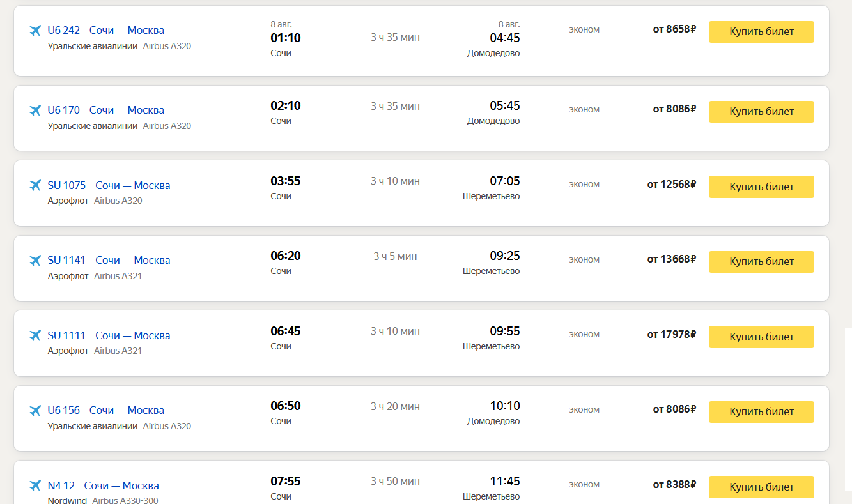Viewport: 852px width, 504px height.
Task: Click the plane icon beside flight SU 1141
Action: (35, 261)
